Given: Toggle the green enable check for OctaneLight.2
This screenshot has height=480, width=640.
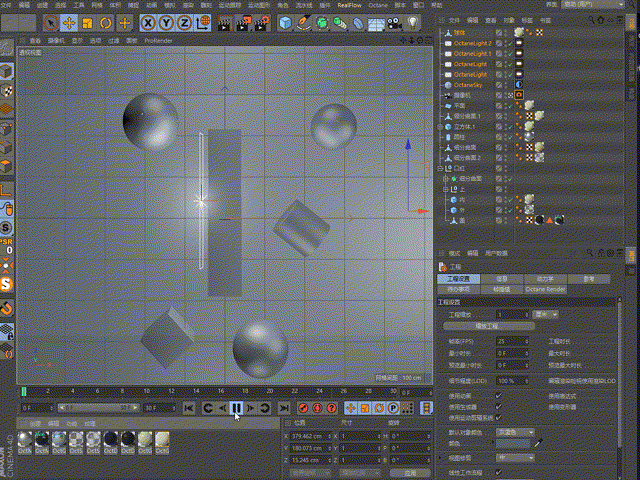Looking at the screenshot, I should click(510, 43).
